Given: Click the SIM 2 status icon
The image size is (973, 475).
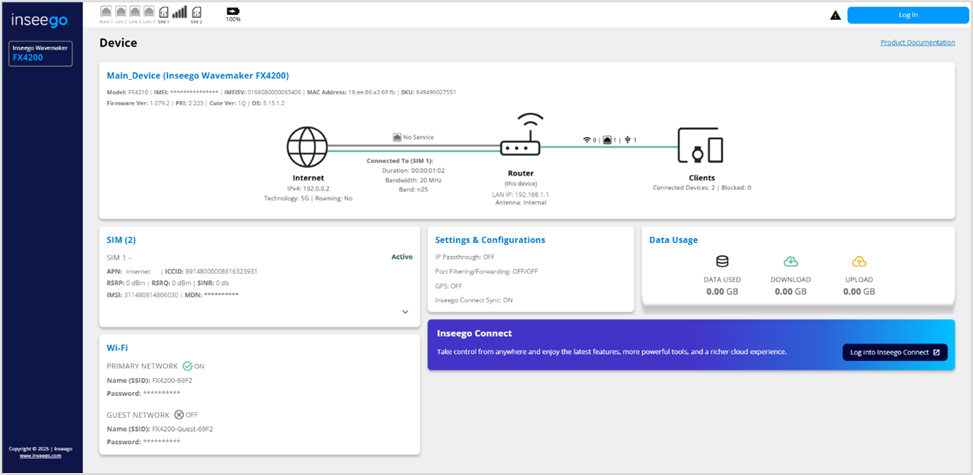Looking at the screenshot, I should click(196, 12).
